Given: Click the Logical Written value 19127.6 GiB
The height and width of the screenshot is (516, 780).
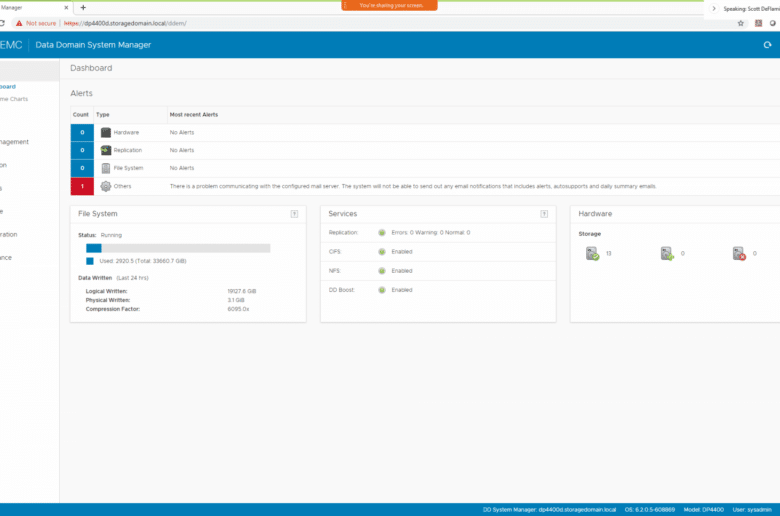Looking at the screenshot, I should pyautogui.click(x=242, y=291).
